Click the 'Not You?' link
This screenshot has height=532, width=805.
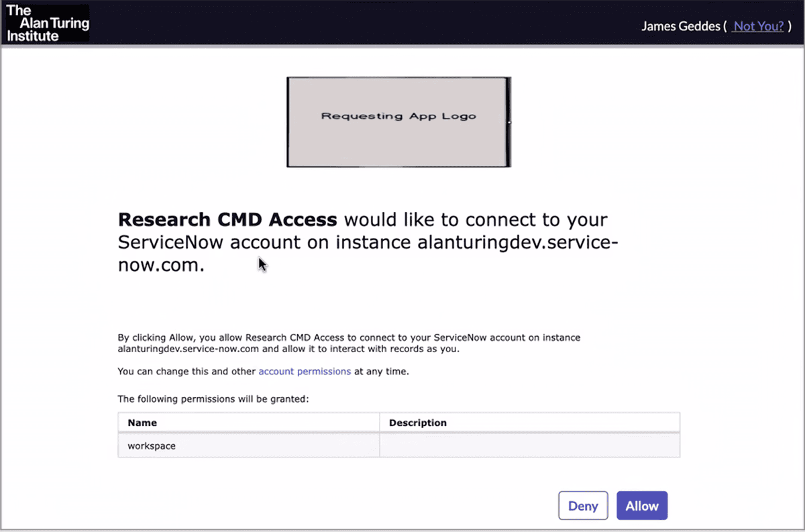click(x=758, y=26)
